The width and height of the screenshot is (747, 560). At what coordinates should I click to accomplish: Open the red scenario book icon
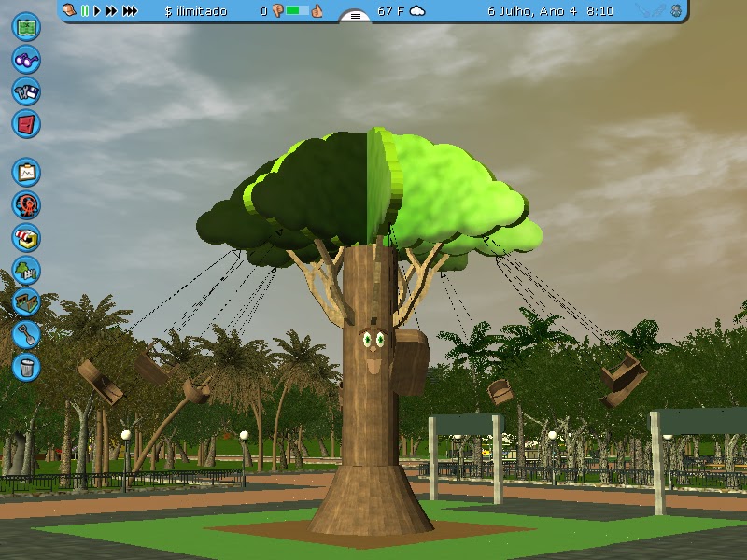tap(26, 122)
